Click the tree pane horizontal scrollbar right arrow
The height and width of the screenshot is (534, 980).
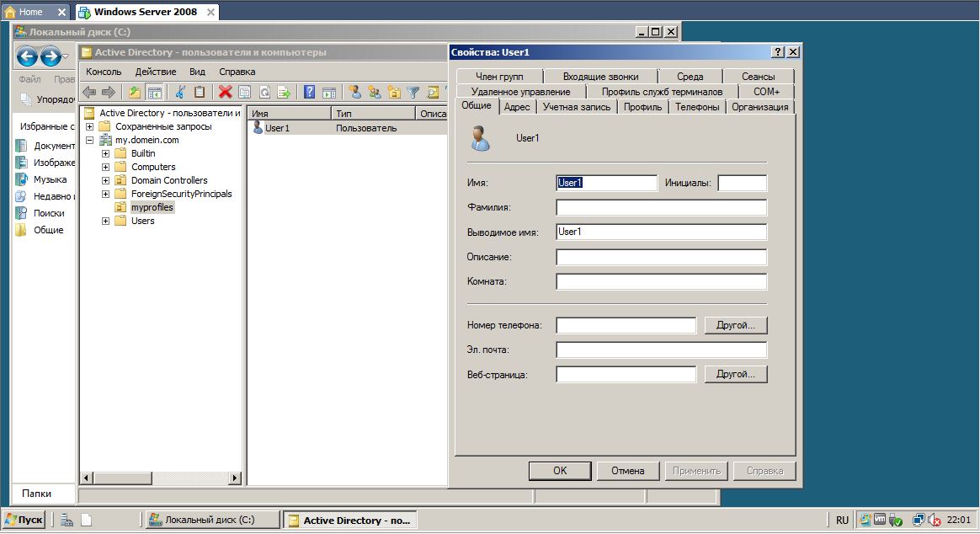(x=235, y=478)
